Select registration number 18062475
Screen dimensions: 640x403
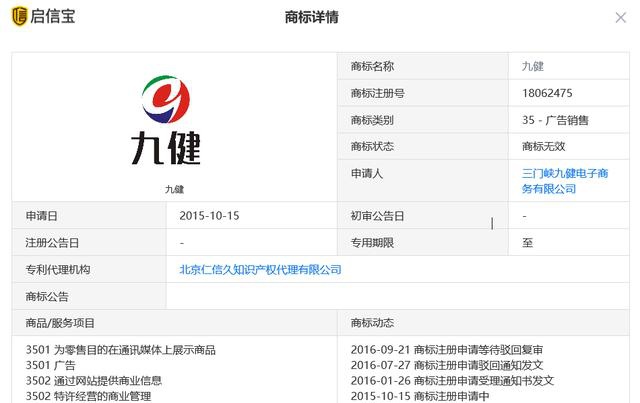(547, 93)
